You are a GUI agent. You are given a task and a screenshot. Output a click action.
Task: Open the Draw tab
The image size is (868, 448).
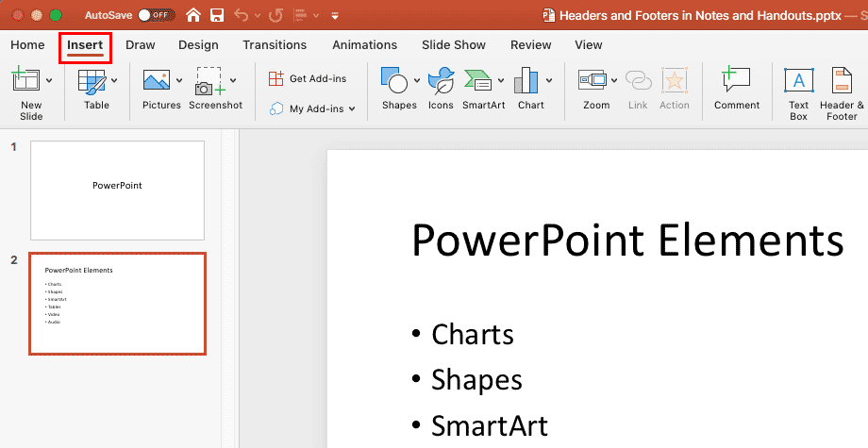[140, 45]
